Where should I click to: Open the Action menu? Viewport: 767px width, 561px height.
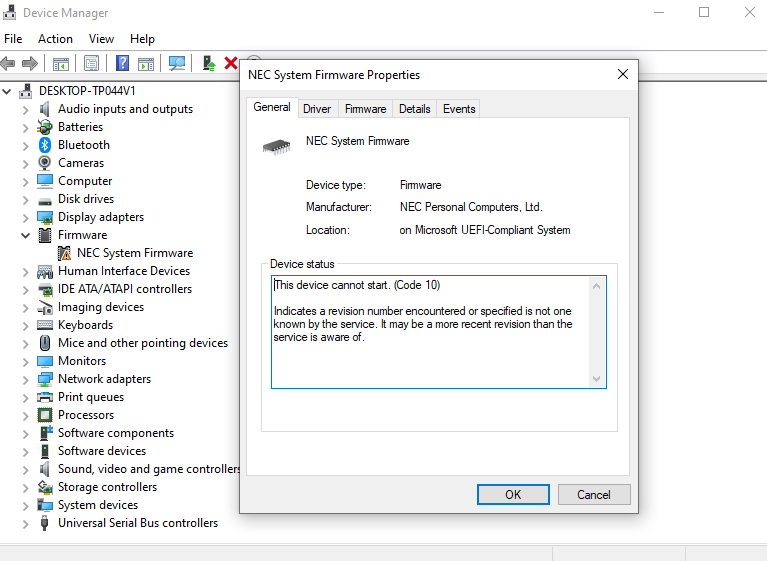click(55, 39)
